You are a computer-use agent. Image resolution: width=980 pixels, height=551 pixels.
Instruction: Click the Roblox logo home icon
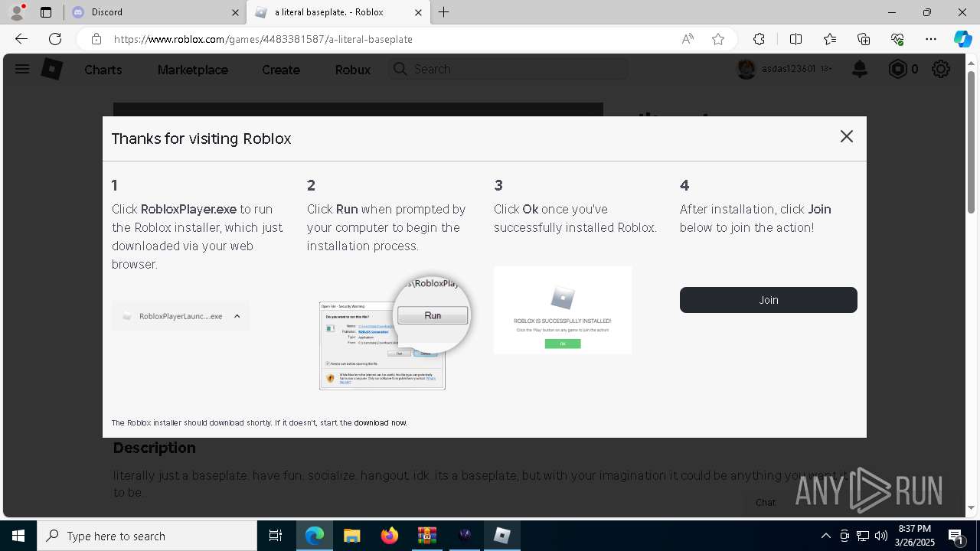point(51,69)
